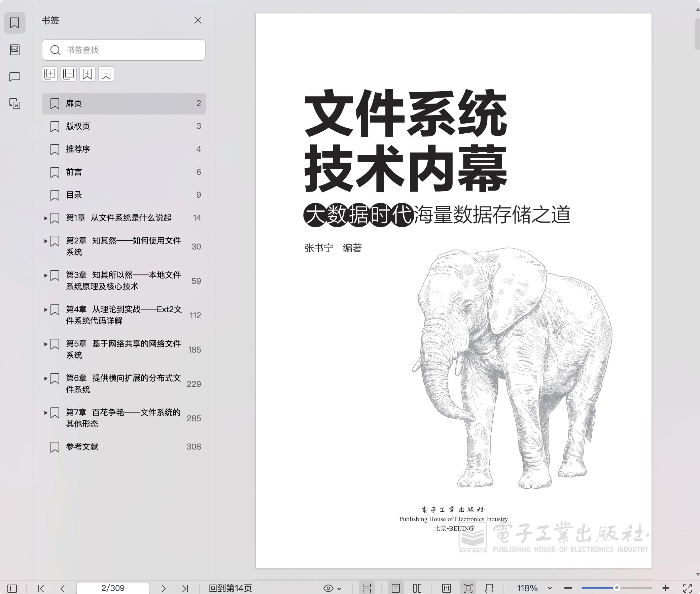Switch to two-page view mode
700x594 pixels.
coord(417,588)
